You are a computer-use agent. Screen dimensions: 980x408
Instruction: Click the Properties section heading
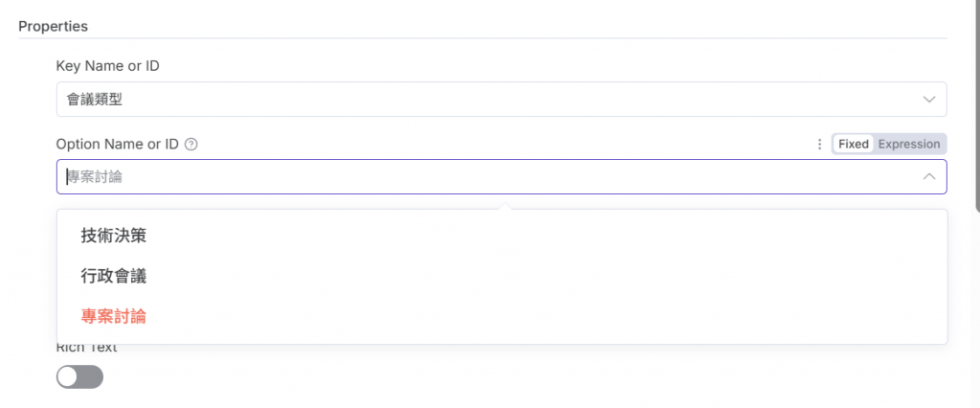point(54,26)
